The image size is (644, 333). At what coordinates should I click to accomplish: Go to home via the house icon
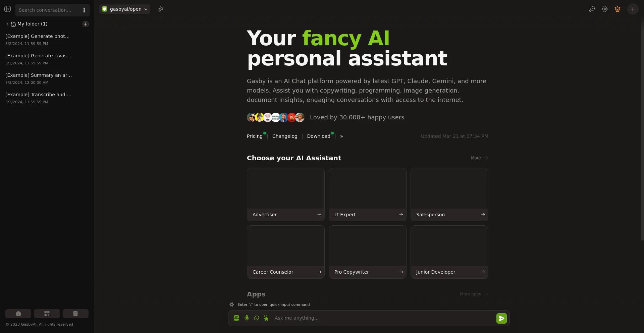pos(18,314)
